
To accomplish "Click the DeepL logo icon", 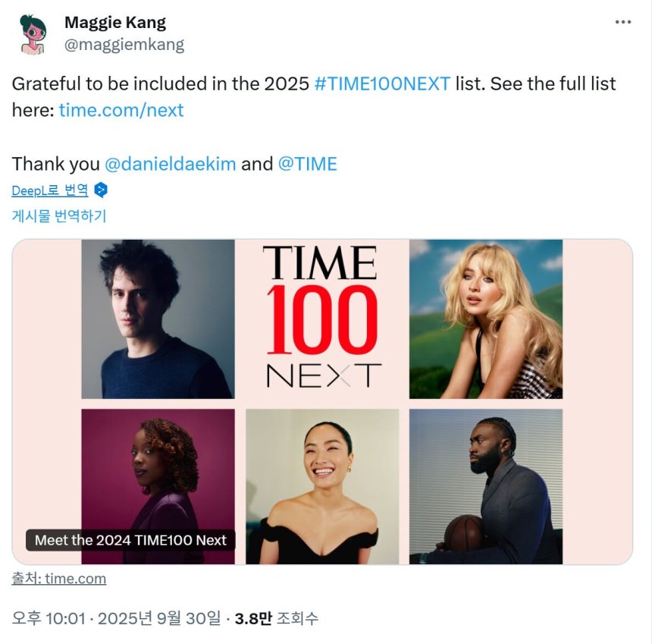I will click(x=101, y=190).
